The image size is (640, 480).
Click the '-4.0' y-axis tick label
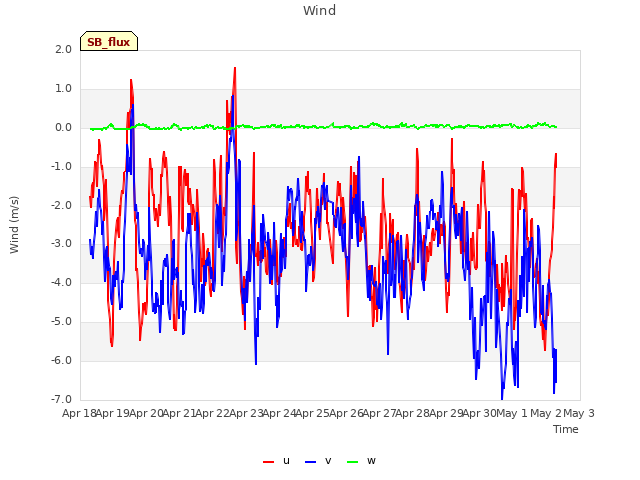(61, 282)
